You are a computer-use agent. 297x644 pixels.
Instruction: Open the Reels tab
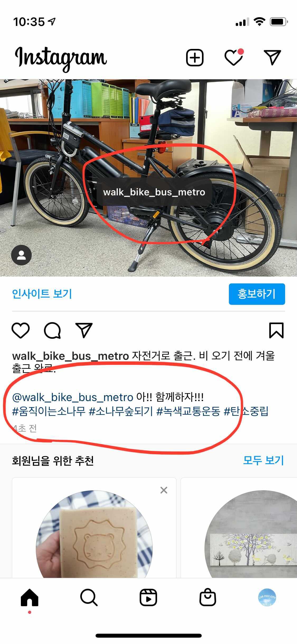pos(148,597)
